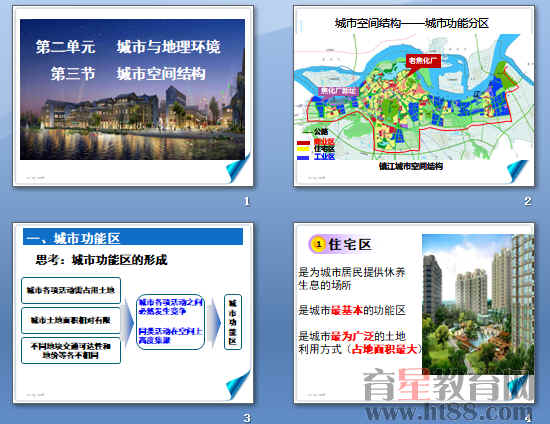Viewport: 550px width, 424px height.
Task: Click the right arrow before the 城市功能区 box
Action: click(x=214, y=322)
